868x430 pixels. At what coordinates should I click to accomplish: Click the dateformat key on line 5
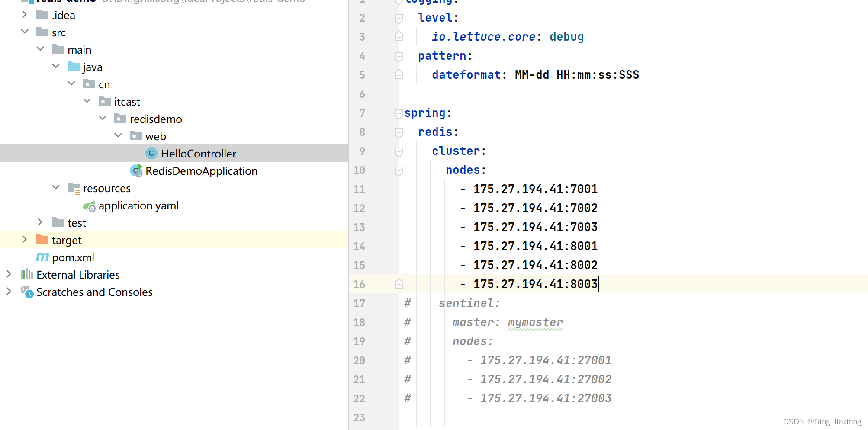pyautogui.click(x=466, y=75)
